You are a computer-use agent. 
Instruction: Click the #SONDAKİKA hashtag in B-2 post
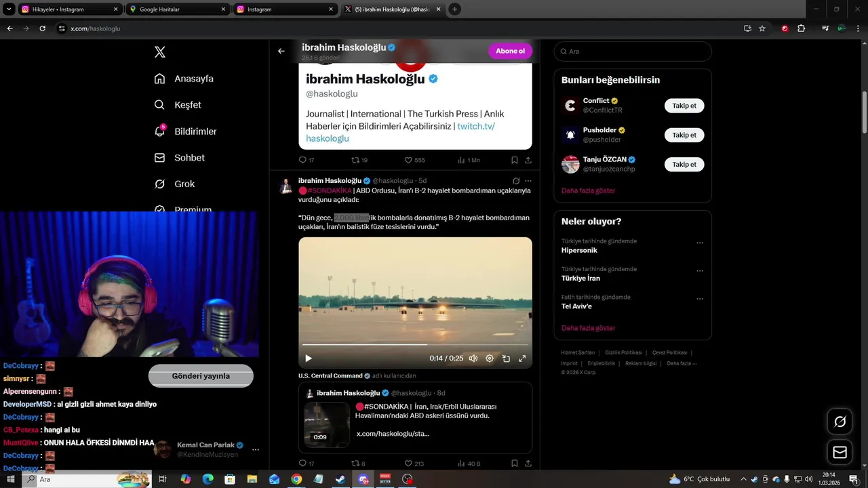click(x=330, y=190)
